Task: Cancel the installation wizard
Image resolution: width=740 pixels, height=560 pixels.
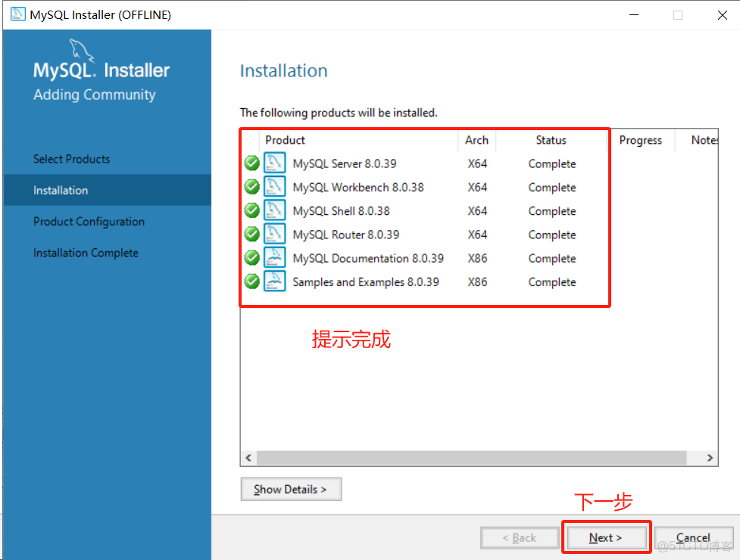Action: 693,537
